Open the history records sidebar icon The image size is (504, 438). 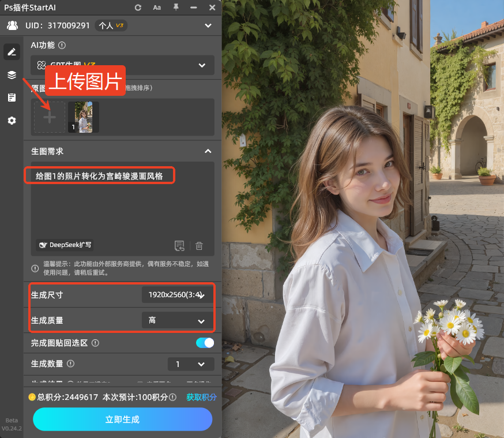(12, 98)
